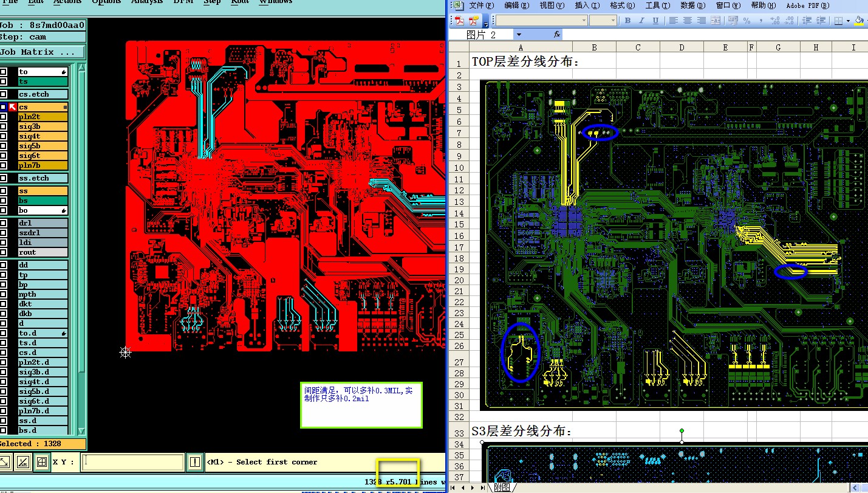Toggle the ss.etch layer checkbox
This screenshot has width=868, height=493.
(x=4, y=178)
